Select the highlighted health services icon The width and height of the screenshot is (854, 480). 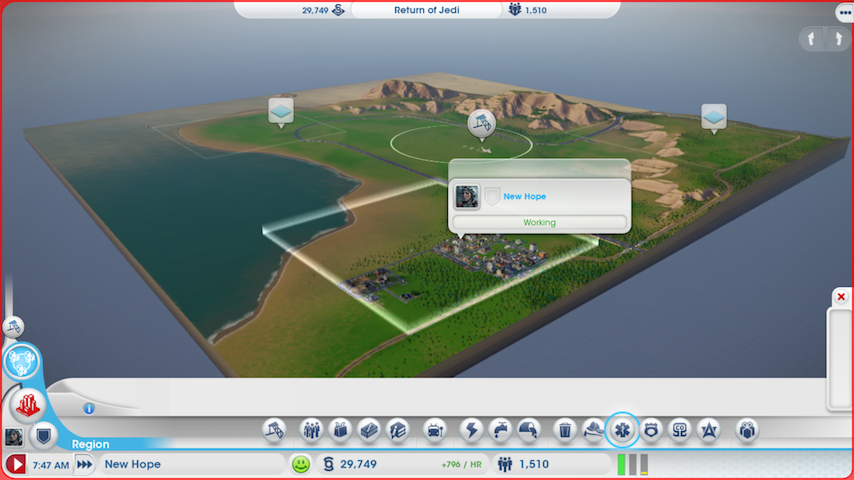(x=622, y=430)
